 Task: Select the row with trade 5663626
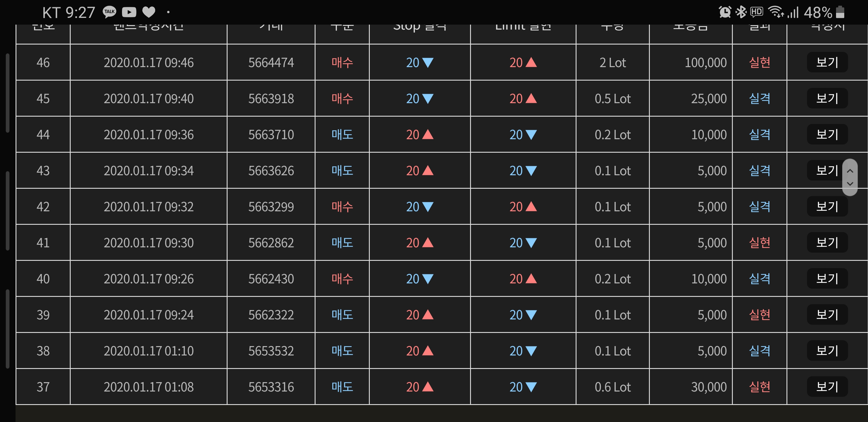coord(442,171)
